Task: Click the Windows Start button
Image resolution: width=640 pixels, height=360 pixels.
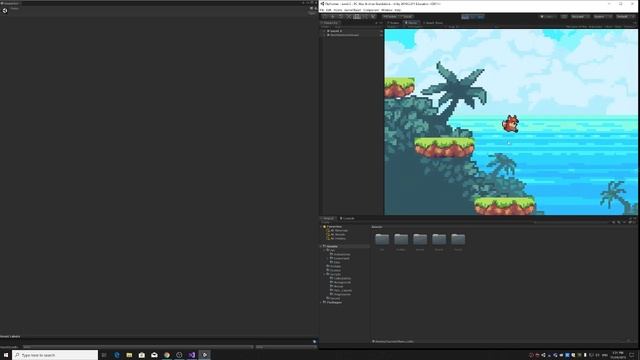Action: tap(6, 355)
